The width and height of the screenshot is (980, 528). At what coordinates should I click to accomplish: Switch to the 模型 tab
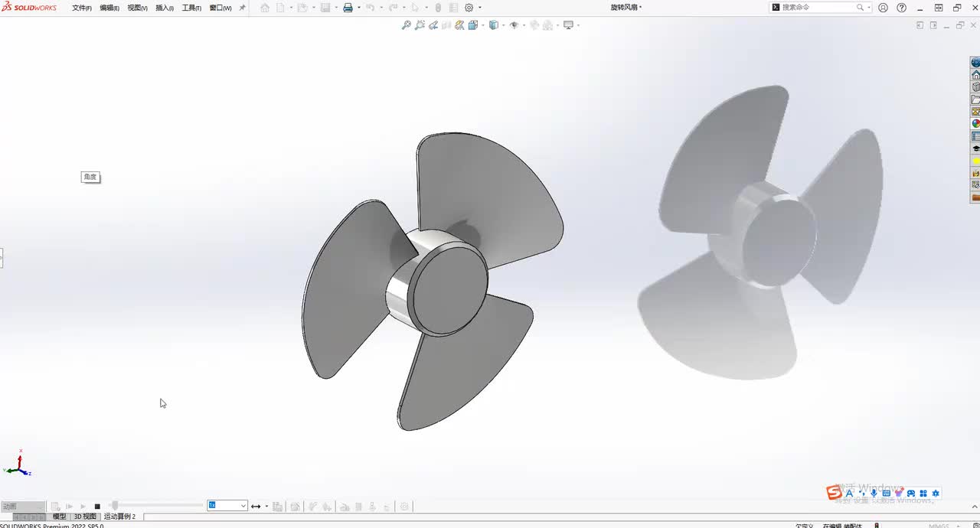tap(59, 517)
